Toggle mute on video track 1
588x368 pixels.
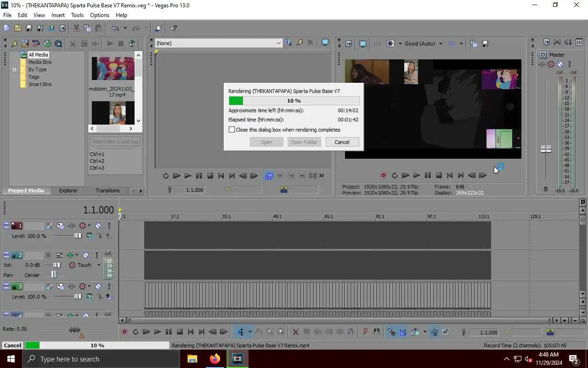(x=98, y=225)
